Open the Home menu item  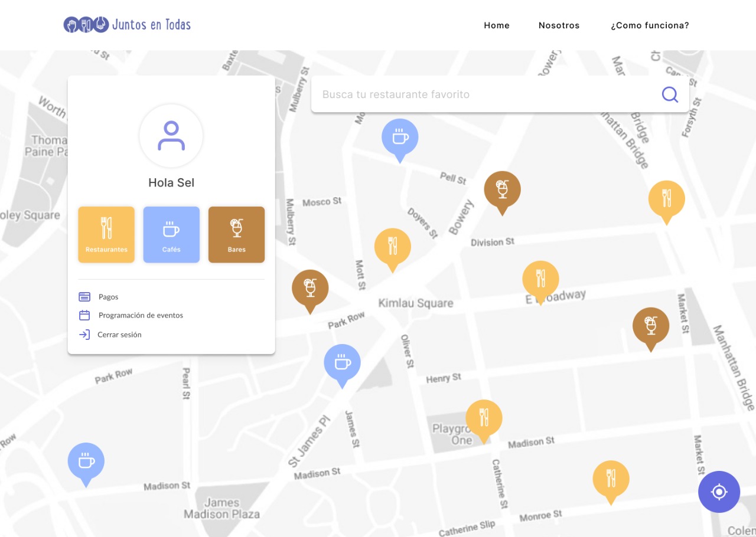pos(497,25)
